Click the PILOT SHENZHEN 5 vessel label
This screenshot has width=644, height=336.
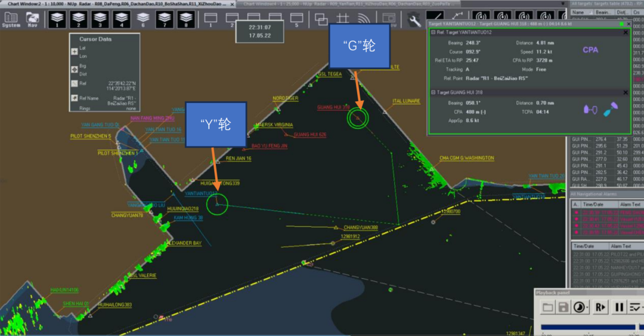coord(91,136)
